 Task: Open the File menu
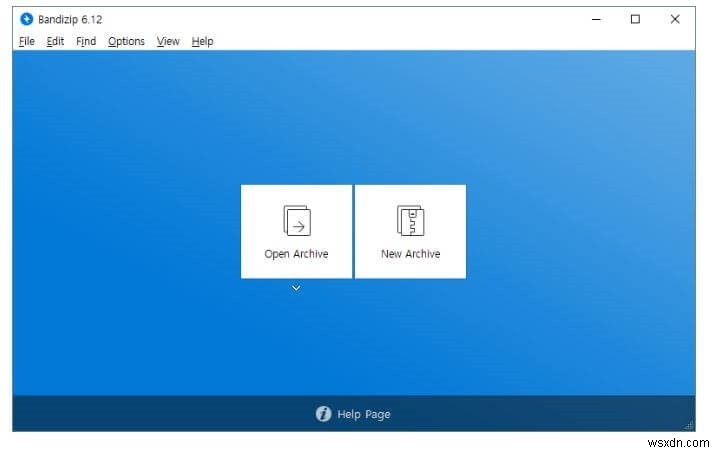pos(27,41)
